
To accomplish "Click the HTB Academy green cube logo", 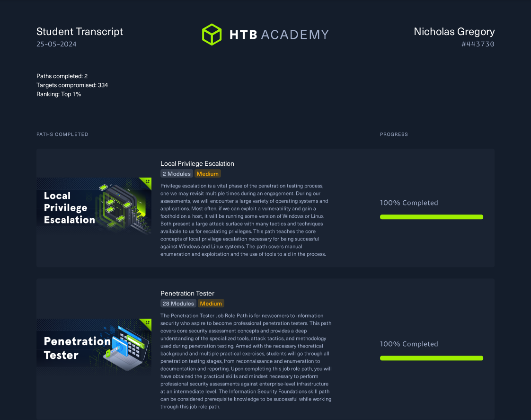I will (x=212, y=34).
